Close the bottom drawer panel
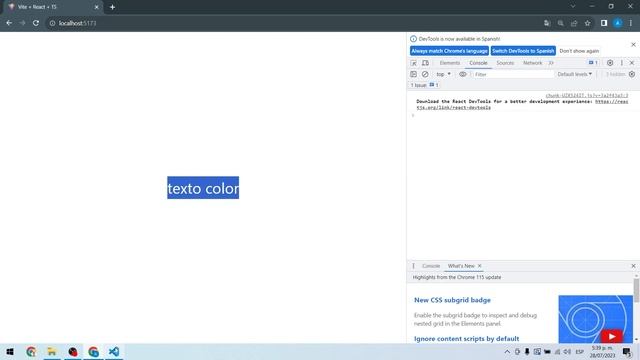The width and height of the screenshot is (640, 360). [x=633, y=266]
